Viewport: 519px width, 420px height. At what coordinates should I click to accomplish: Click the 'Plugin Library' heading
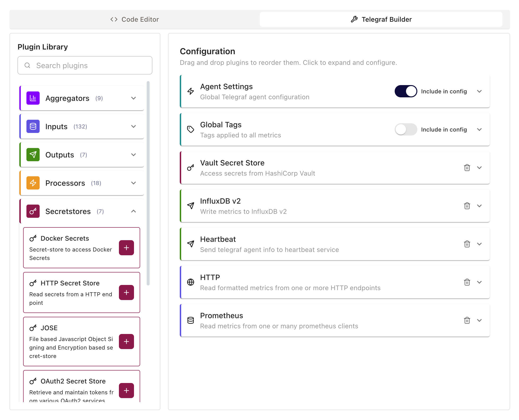(x=43, y=47)
